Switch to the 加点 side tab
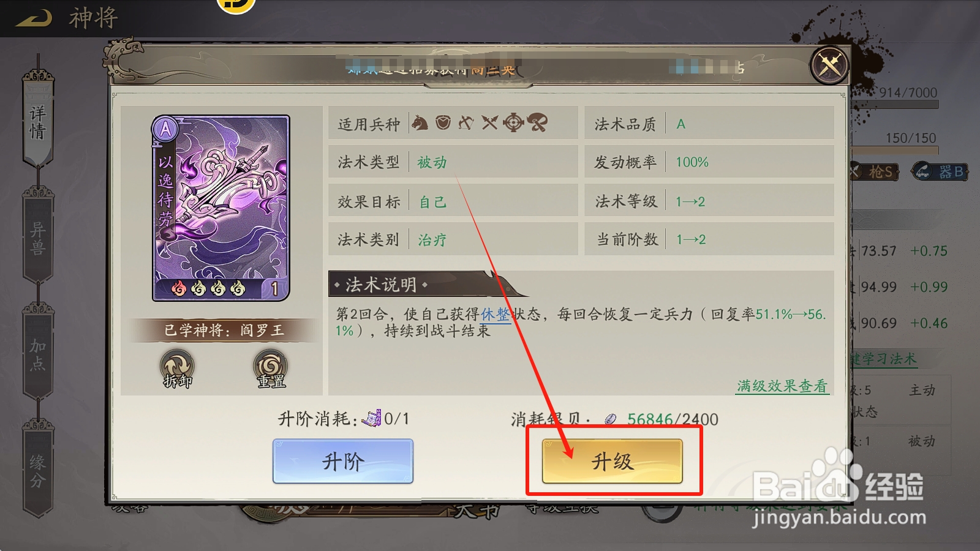Screen dimensions: 980x551 38,355
